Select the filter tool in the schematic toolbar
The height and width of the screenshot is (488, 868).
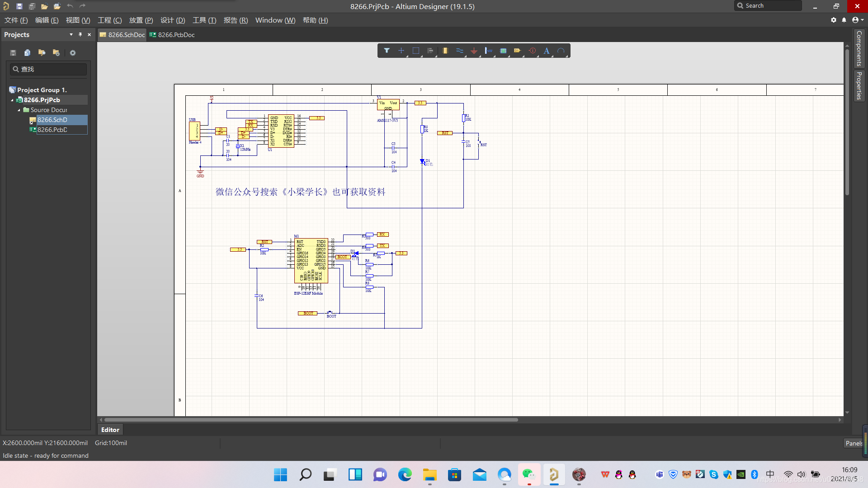pos(387,51)
